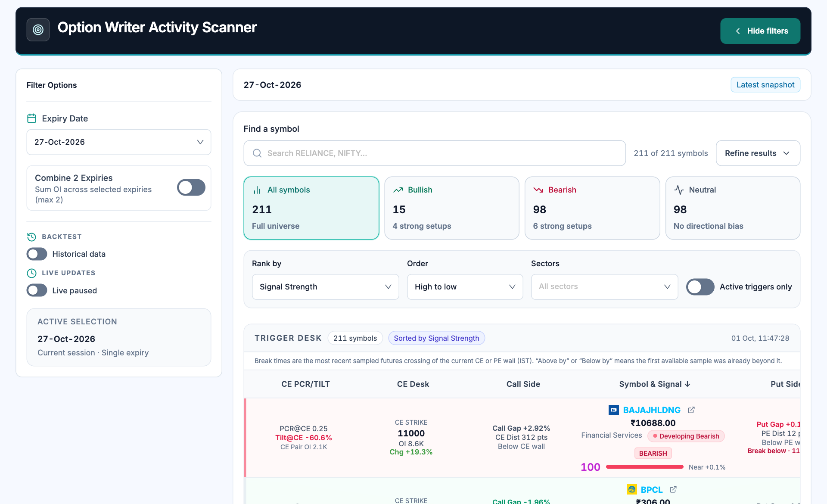
Task: Click BAJAJHLDNG signal strength bar
Action: tap(644, 467)
